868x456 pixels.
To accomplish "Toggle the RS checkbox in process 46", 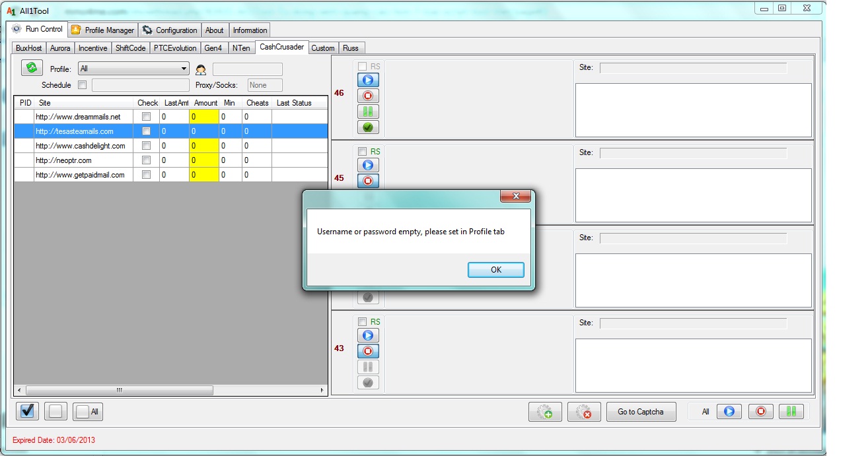I will tap(362, 67).
